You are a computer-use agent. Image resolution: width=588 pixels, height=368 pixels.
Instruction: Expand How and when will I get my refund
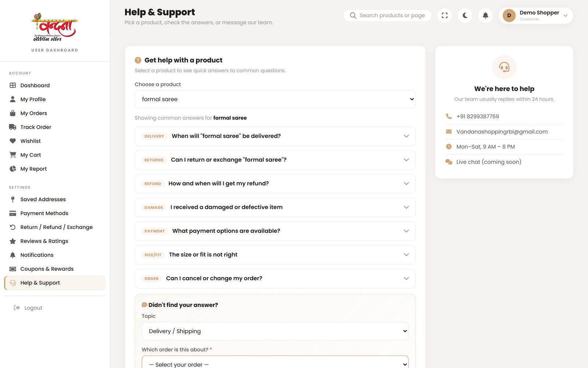tap(275, 184)
